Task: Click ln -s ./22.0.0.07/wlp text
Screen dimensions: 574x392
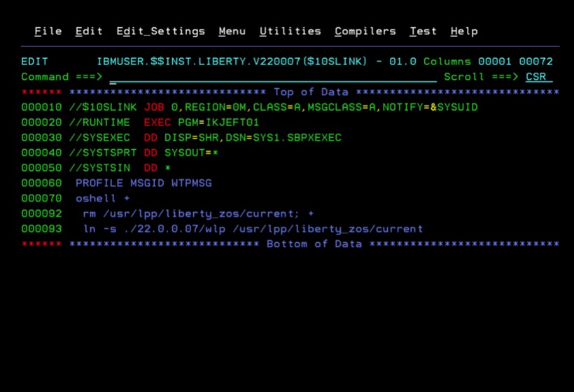Action: pyautogui.click(x=154, y=229)
